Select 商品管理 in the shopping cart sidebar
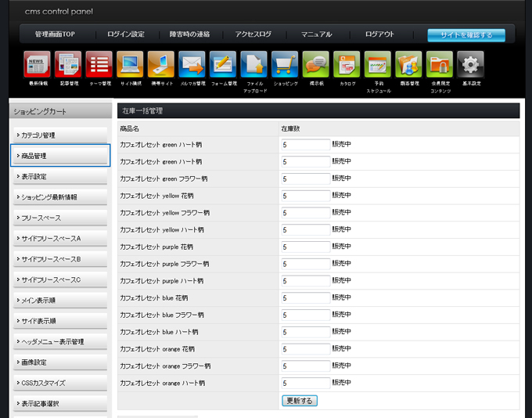The width and height of the screenshot is (532, 418). [x=60, y=156]
